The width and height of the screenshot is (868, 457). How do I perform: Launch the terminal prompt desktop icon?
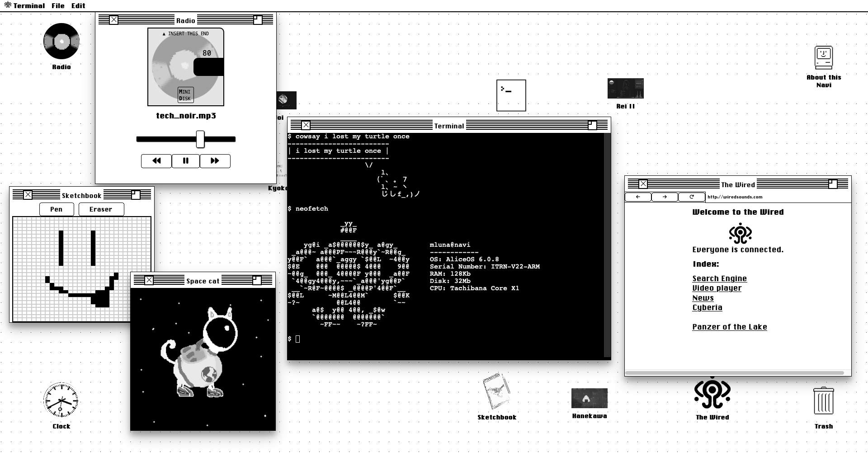point(511,95)
